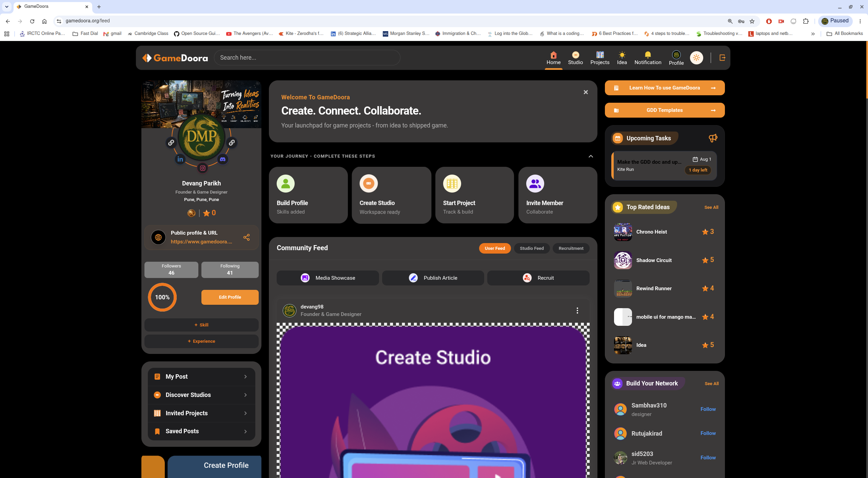Screen dimensions: 868x478
Task: Open the gamedoora public profile URL link
Action: coord(201,242)
